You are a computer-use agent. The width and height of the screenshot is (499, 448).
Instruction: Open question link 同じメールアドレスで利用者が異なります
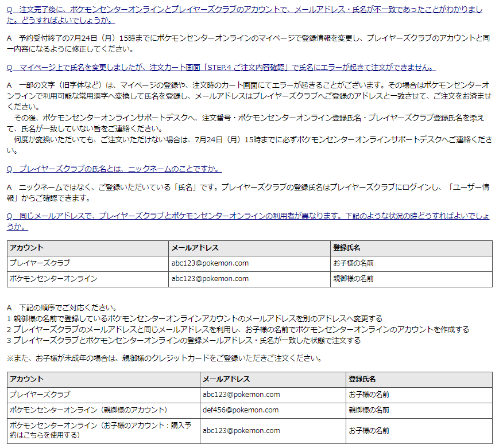[248, 221]
